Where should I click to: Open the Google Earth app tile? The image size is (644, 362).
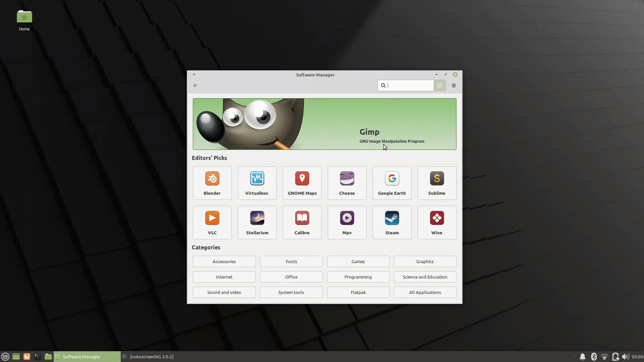click(392, 183)
